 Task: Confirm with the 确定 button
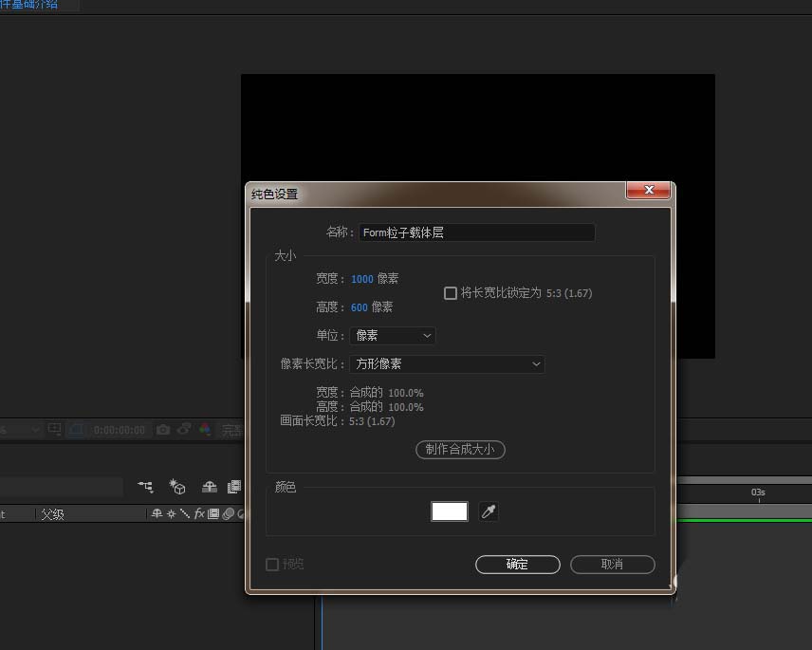(x=517, y=564)
